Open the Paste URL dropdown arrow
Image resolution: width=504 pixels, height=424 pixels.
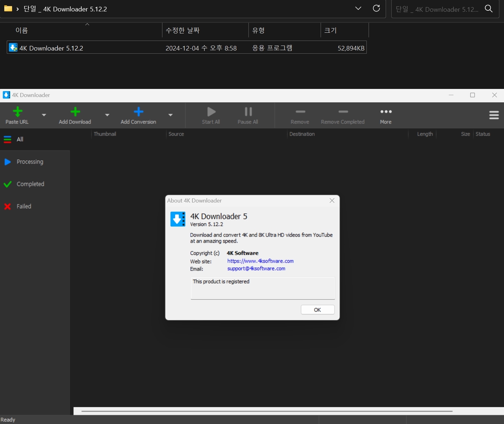click(x=44, y=115)
